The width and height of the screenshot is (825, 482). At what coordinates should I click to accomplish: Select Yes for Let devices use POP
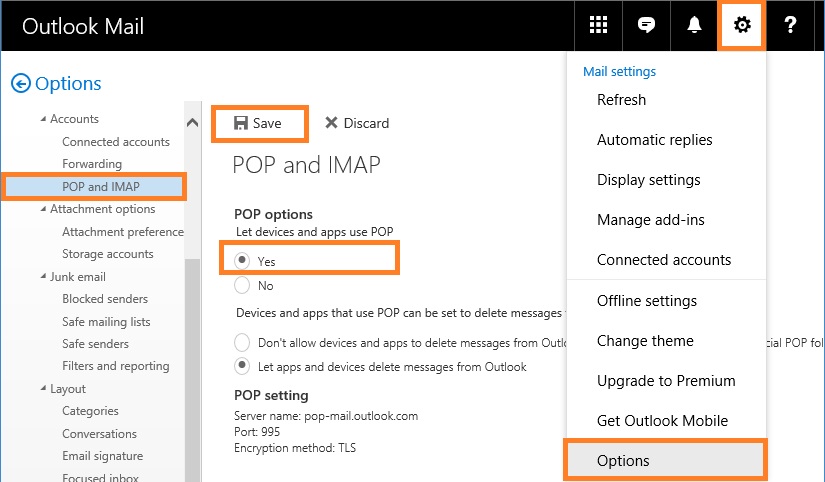(242, 260)
